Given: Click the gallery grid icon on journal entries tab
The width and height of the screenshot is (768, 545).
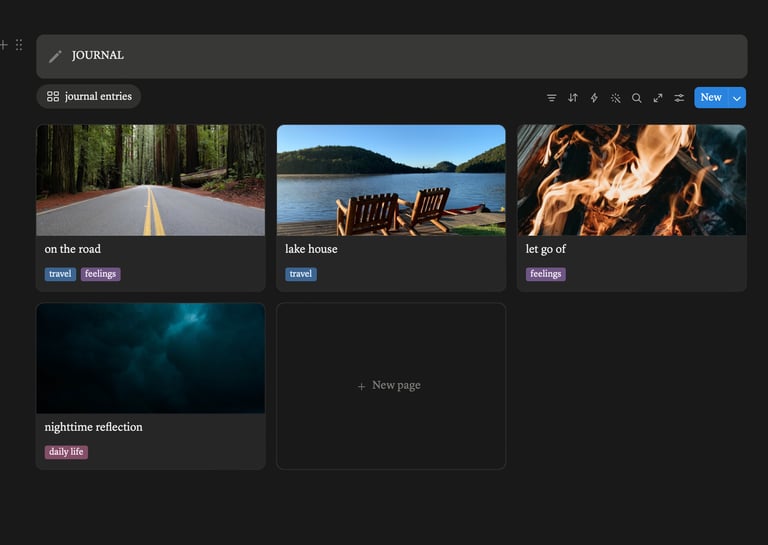Looking at the screenshot, I should [x=53, y=96].
